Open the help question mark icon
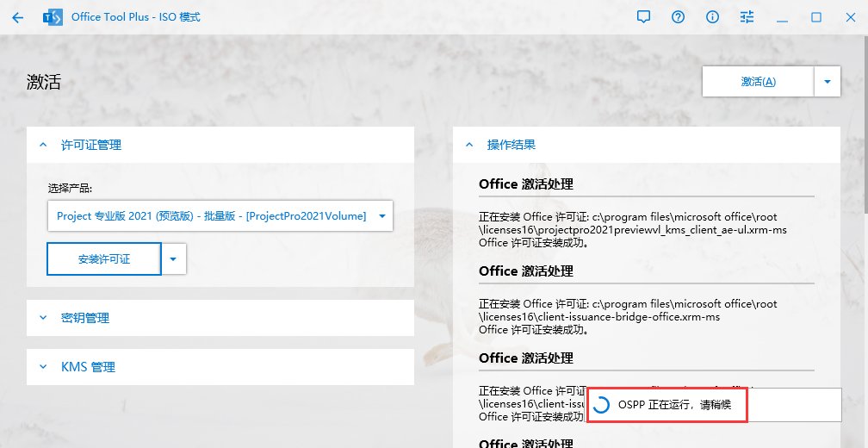This screenshot has height=448, width=868. 679,17
